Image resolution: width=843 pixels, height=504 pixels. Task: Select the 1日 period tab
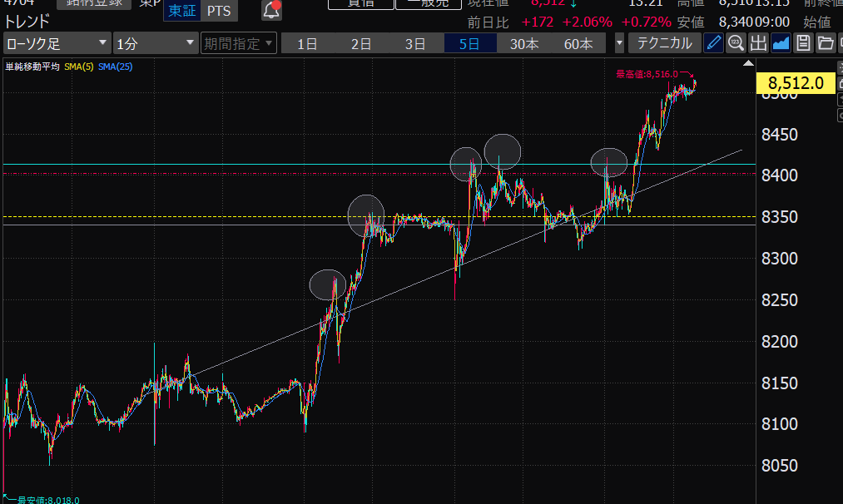[x=307, y=43]
